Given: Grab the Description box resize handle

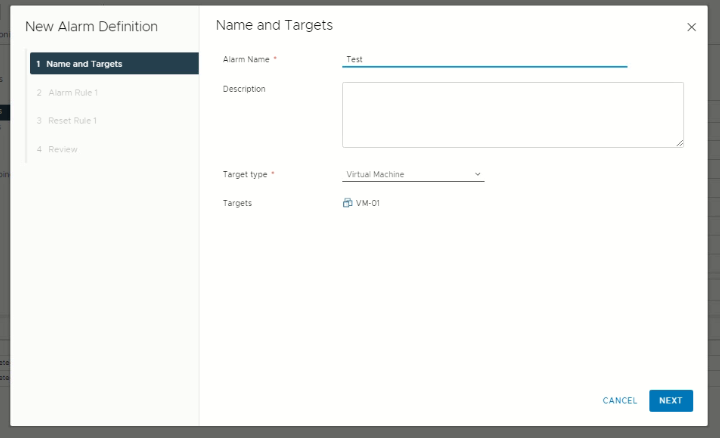Looking at the screenshot, I should click(x=680, y=143).
